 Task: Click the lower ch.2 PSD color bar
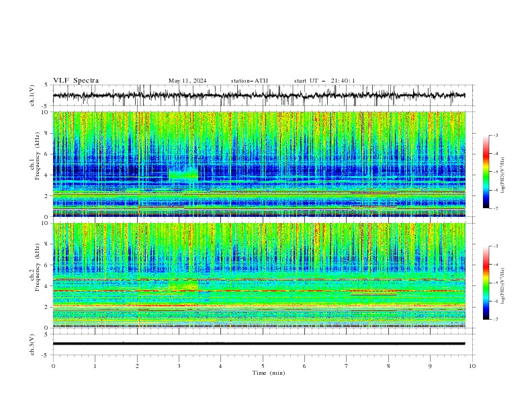click(x=486, y=283)
